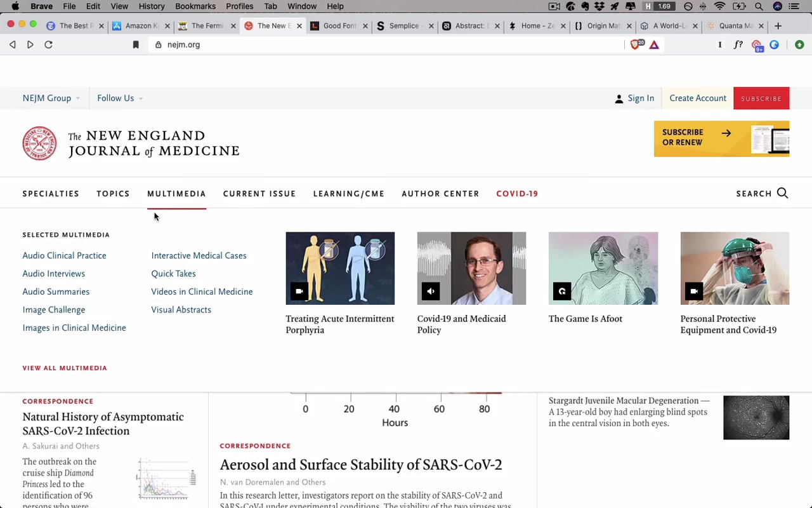Open the Topics menu

(113, 194)
